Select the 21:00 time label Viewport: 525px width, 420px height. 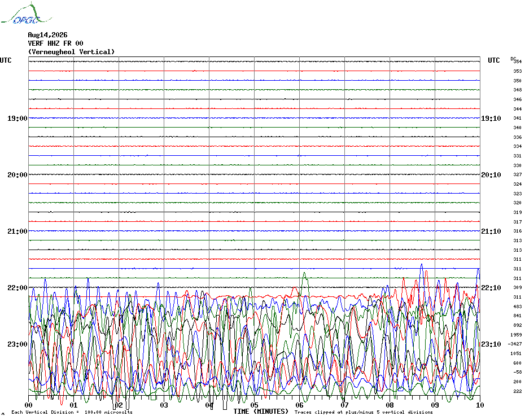[x=17, y=231]
